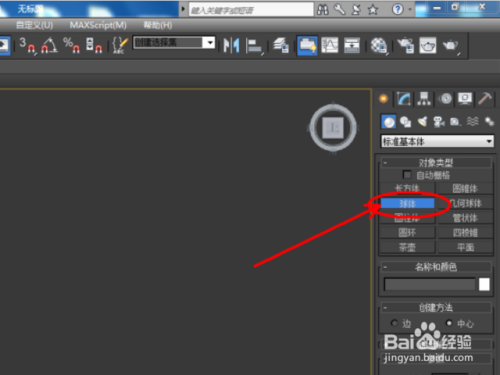The height and width of the screenshot is (375, 500).
Task: Open Render Setup teapot icon
Action: tap(406, 45)
